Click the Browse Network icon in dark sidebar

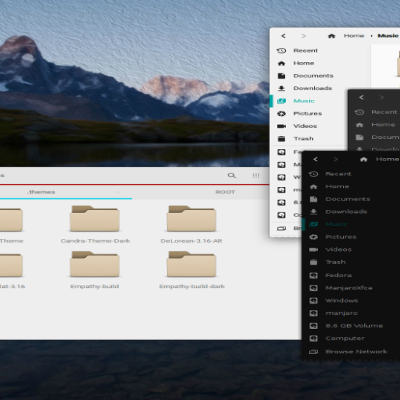[313, 352]
